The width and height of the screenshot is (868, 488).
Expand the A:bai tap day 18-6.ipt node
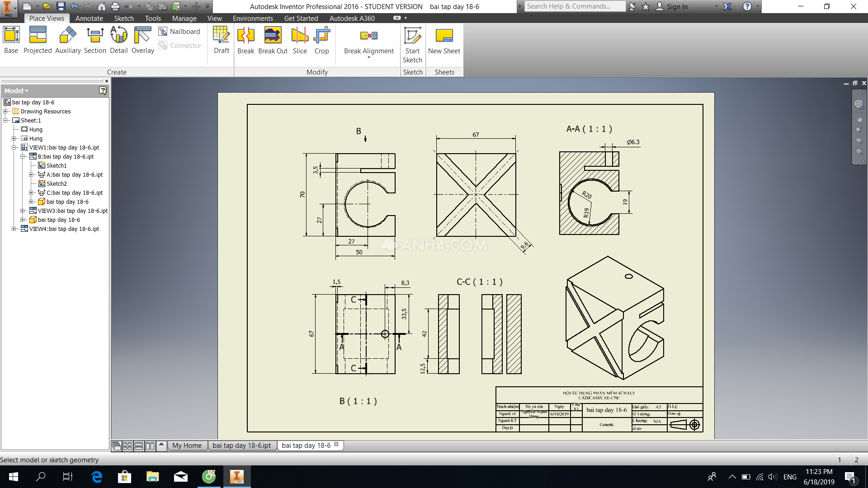click(x=31, y=174)
